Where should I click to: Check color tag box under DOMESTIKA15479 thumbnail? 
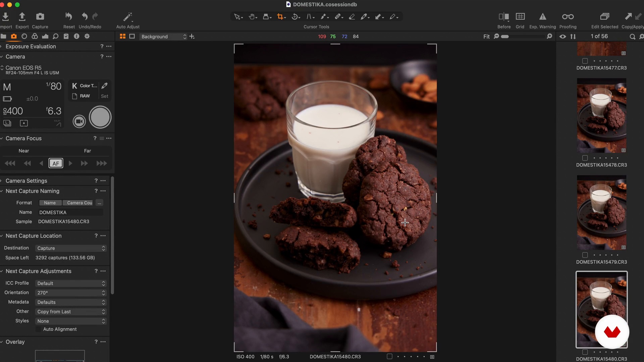coord(585,255)
